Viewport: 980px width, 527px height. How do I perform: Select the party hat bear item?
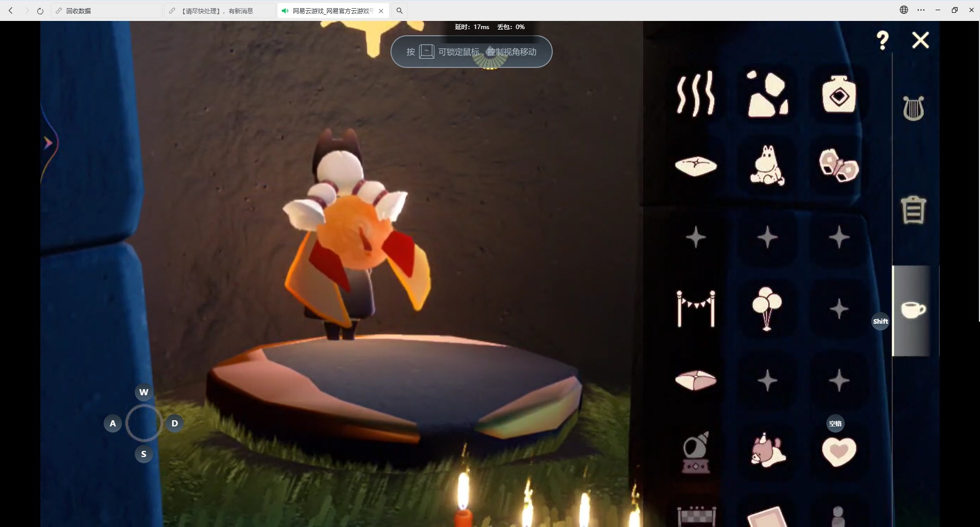tap(768, 450)
